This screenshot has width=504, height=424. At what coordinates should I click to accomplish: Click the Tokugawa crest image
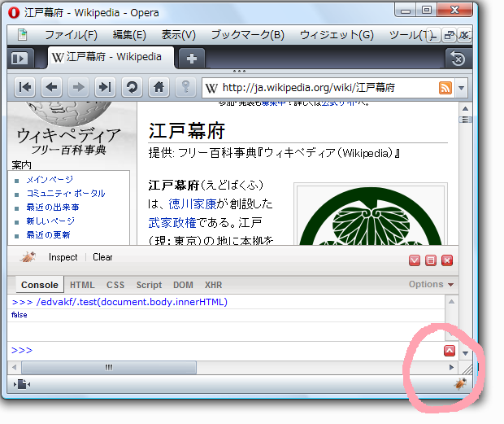371,216
